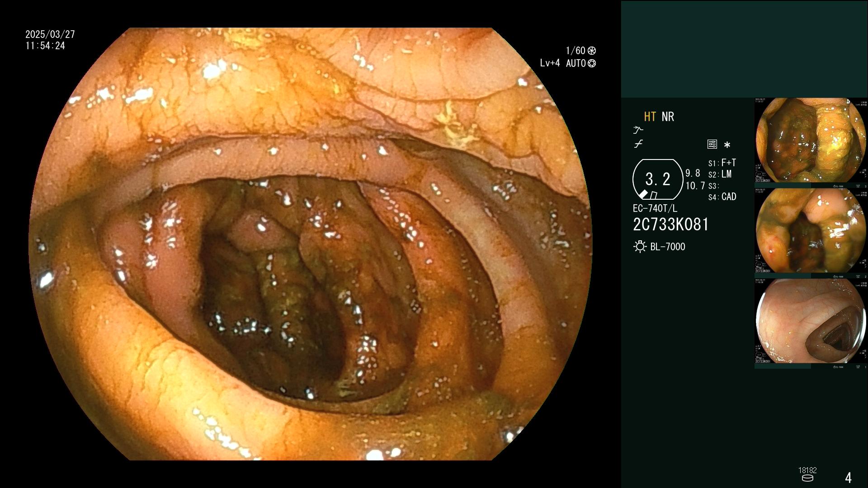Screen dimensions: 868x488
Task: Click the main endoscopy live view image
Action: [311, 244]
